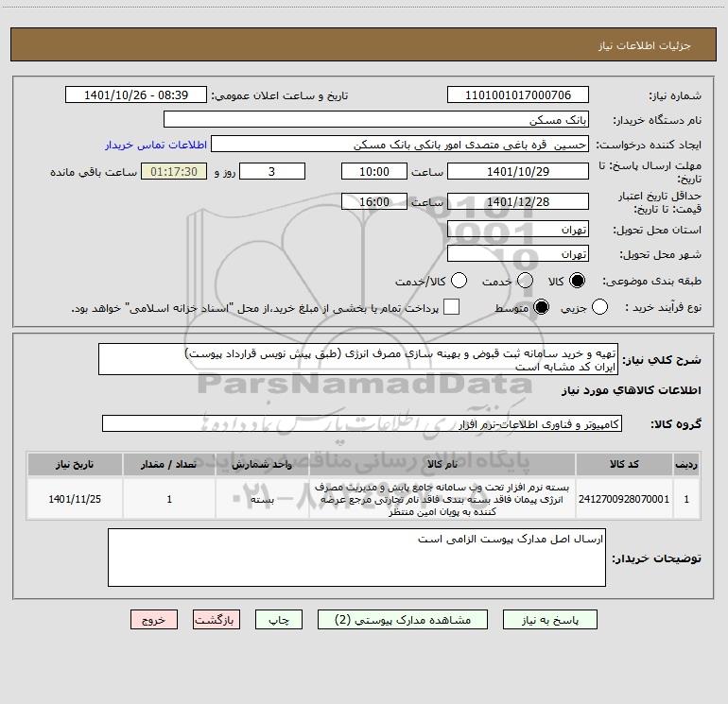
Task: Click the need number field 1101001017000706
Action: 518,95
